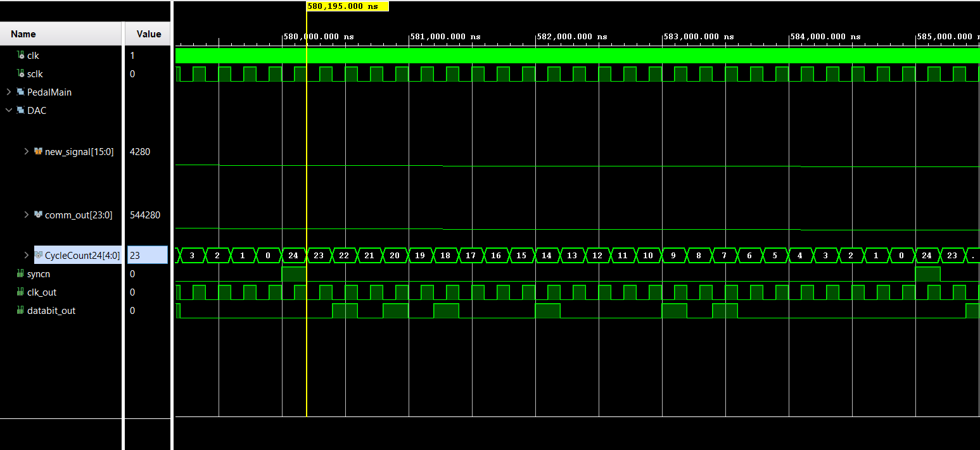The width and height of the screenshot is (980, 450).
Task: Click the DAC group icon
Action: [20, 111]
